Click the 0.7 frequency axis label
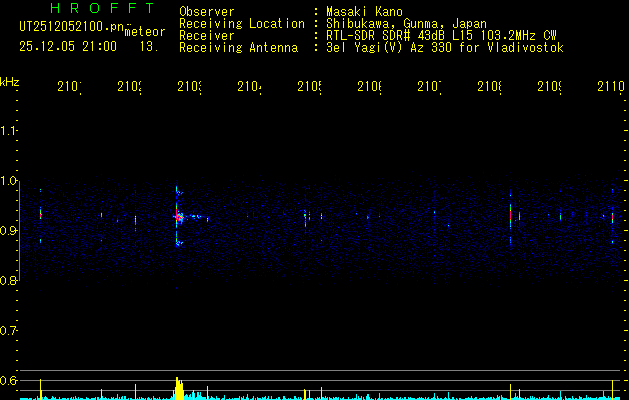 (x=8, y=331)
